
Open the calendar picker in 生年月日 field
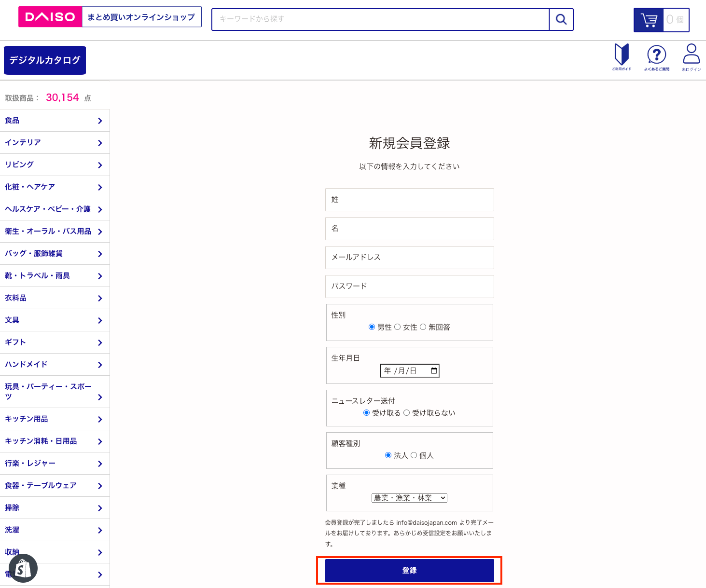point(434,370)
